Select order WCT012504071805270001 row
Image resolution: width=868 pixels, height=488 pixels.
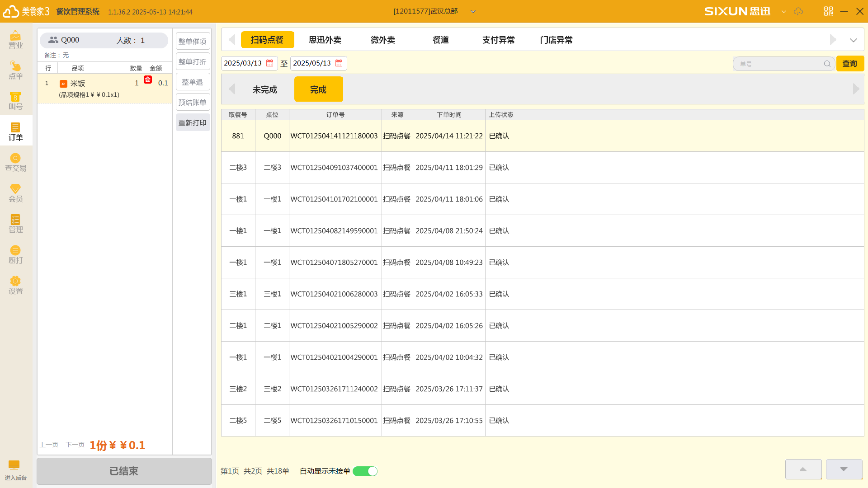542,263
